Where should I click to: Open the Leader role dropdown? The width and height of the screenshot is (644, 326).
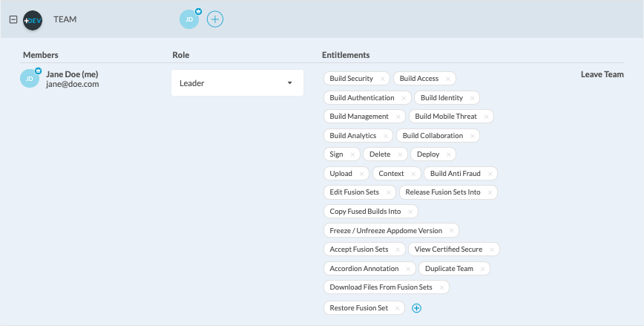237,83
